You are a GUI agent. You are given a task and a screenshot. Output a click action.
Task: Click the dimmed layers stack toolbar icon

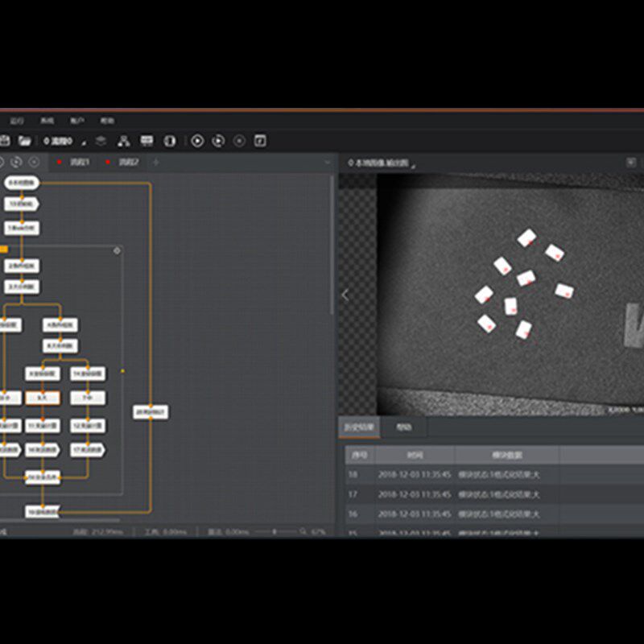(x=101, y=141)
